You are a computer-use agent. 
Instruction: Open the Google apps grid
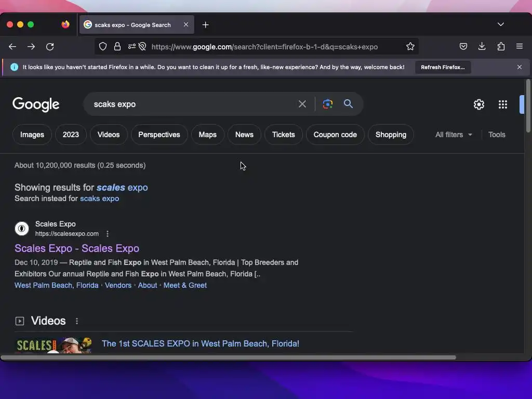(x=503, y=104)
